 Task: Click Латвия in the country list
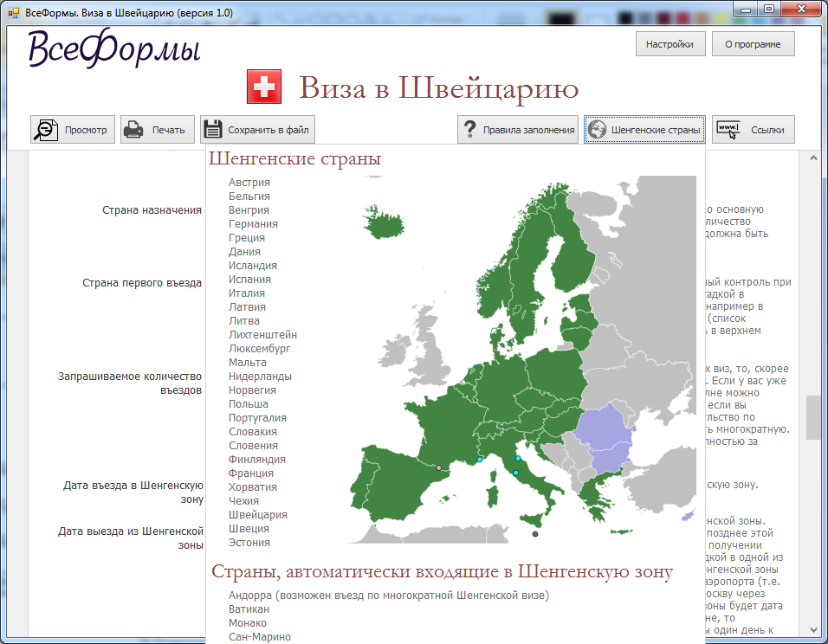[247, 306]
